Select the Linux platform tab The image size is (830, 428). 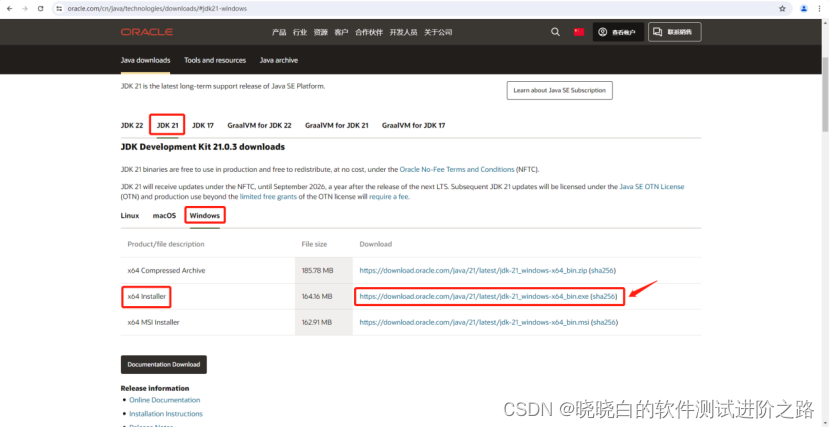(130, 216)
